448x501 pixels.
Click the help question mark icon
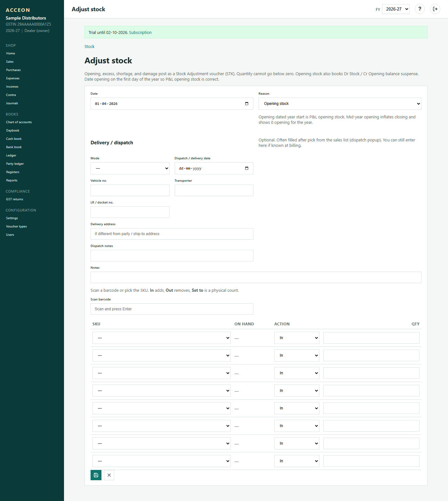click(x=420, y=9)
